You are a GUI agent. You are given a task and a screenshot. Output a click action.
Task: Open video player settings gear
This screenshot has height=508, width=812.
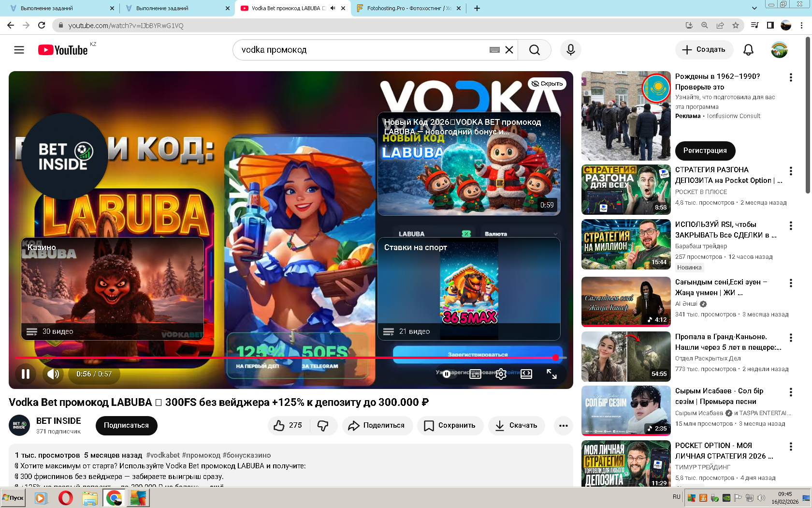point(501,374)
